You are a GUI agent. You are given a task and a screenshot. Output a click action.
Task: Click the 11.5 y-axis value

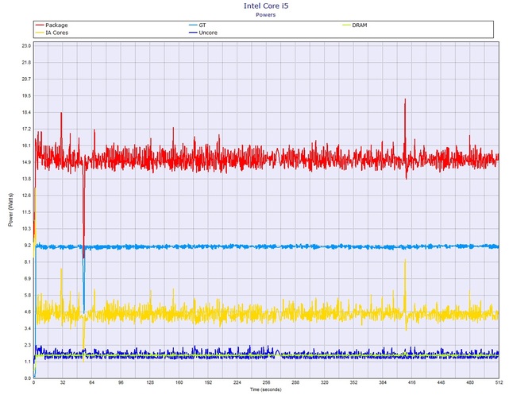pos(26,212)
